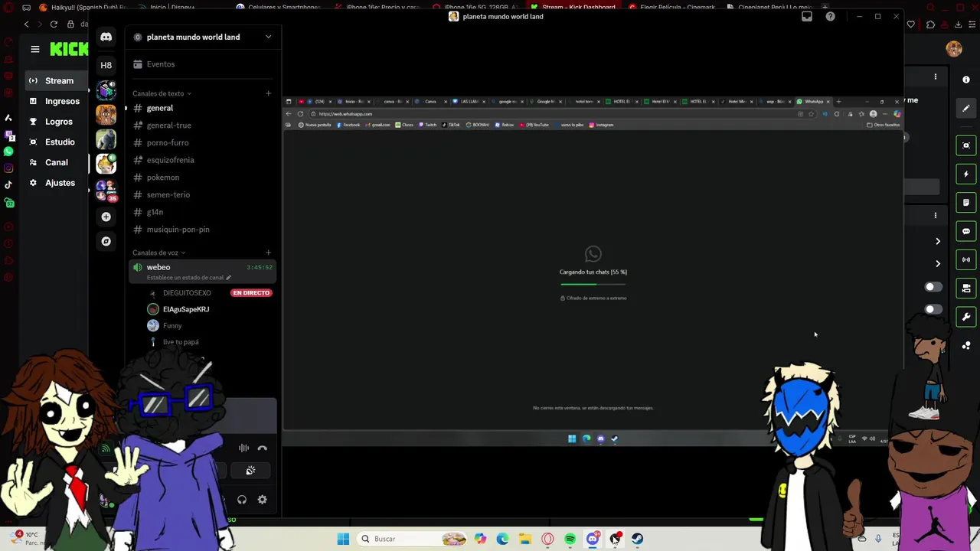Toggle the first switch in Kick panel
The width and height of the screenshot is (980, 551).
pyautogui.click(x=933, y=287)
